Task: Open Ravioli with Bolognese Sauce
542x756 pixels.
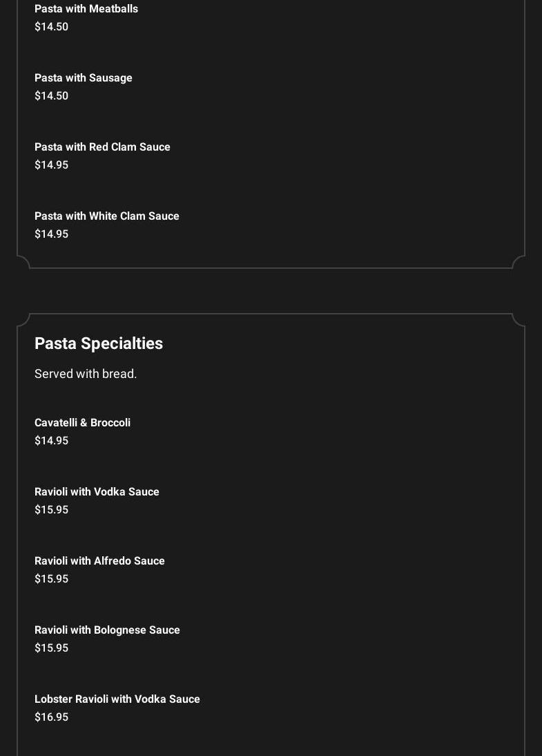Action: [x=107, y=630]
